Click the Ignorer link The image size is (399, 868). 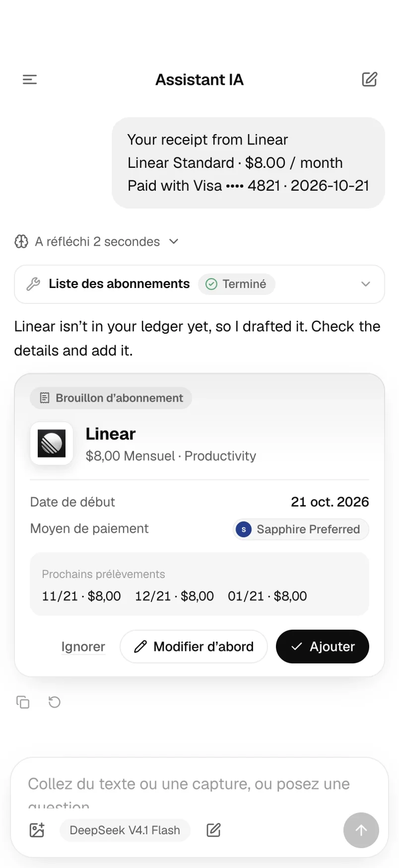[x=83, y=647]
